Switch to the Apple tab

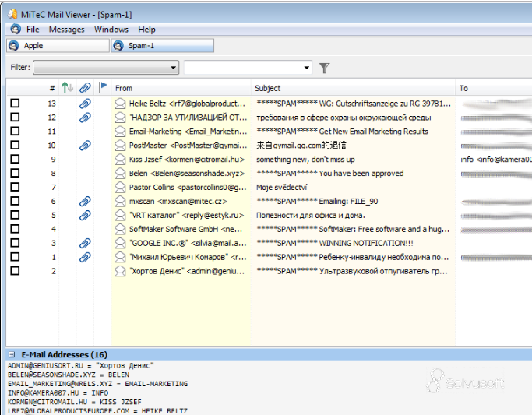(x=58, y=45)
